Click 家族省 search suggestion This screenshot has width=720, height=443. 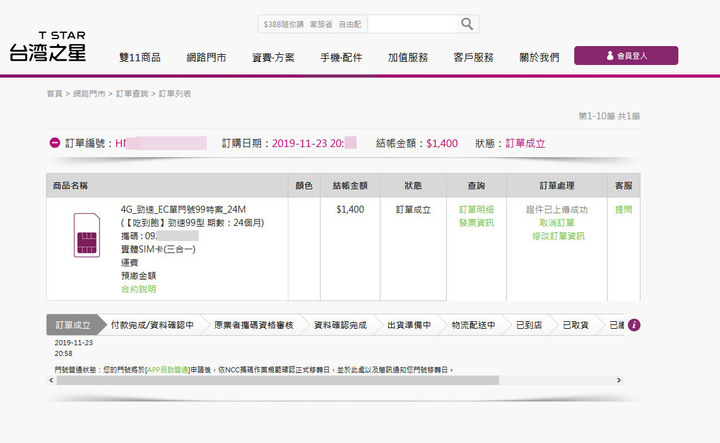[321, 24]
